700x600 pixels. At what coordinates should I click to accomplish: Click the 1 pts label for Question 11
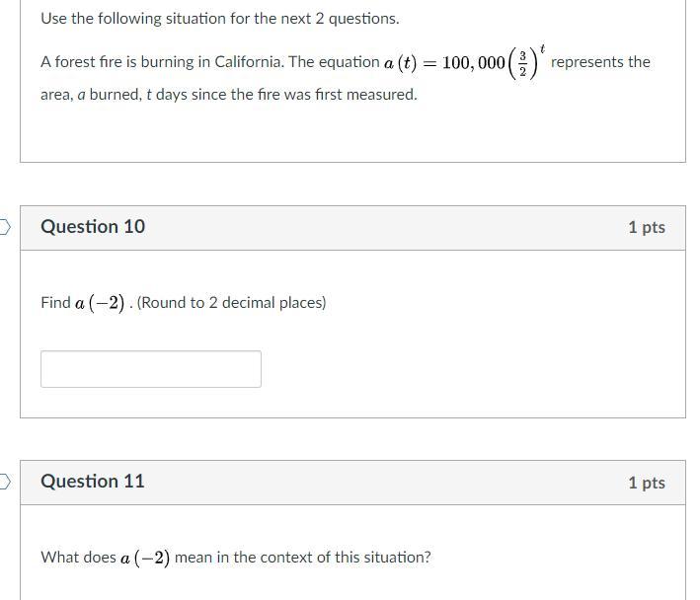646,483
